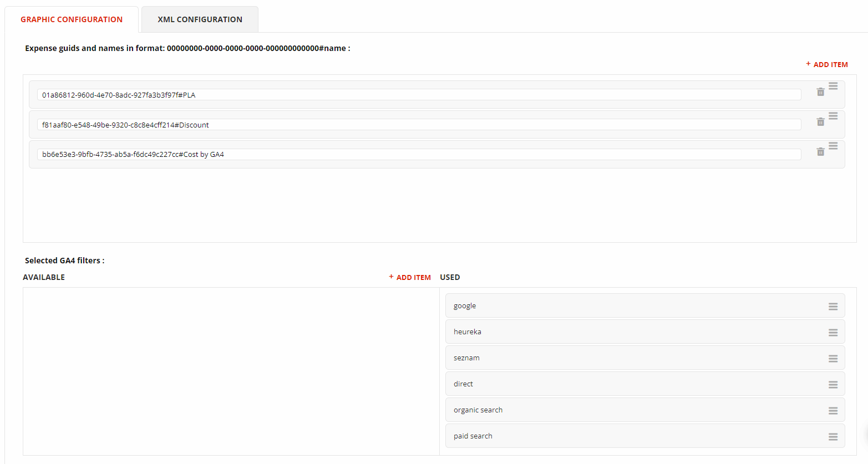
Task: Delete the Discount expense row
Action: 820,122
